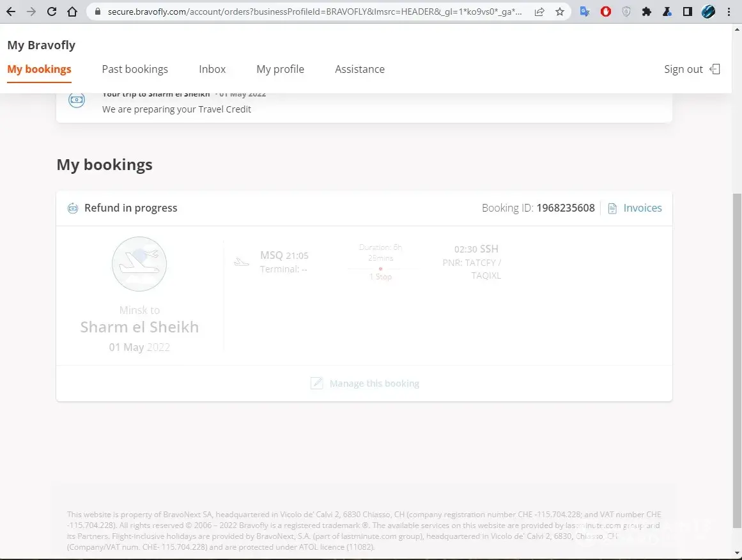Click the scrollbar up arrow
742x560 pixels.
(x=737, y=29)
